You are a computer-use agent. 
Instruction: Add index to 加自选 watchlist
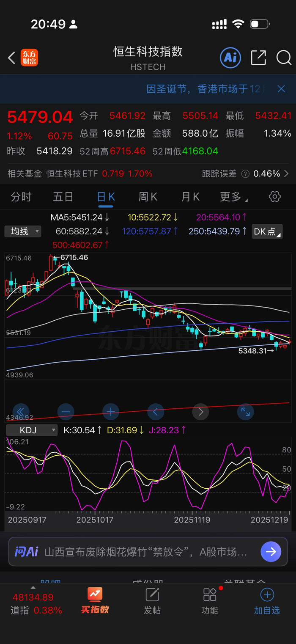pyautogui.click(x=267, y=601)
